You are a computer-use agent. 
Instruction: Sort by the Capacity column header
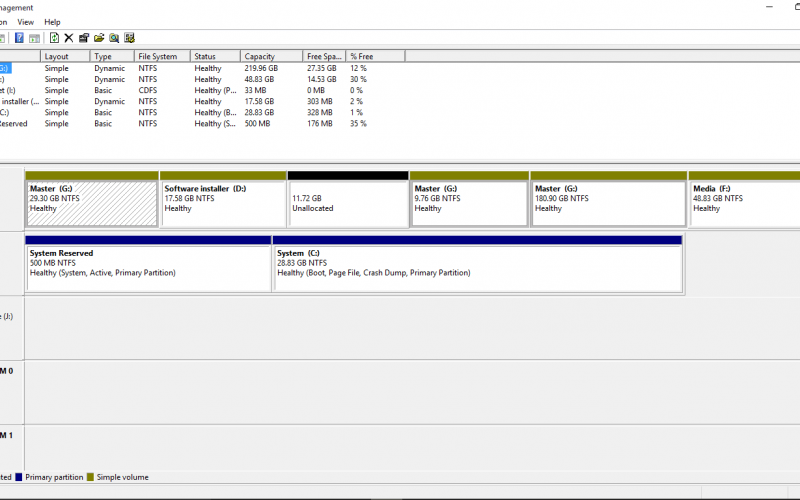pyautogui.click(x=271, y=56)
